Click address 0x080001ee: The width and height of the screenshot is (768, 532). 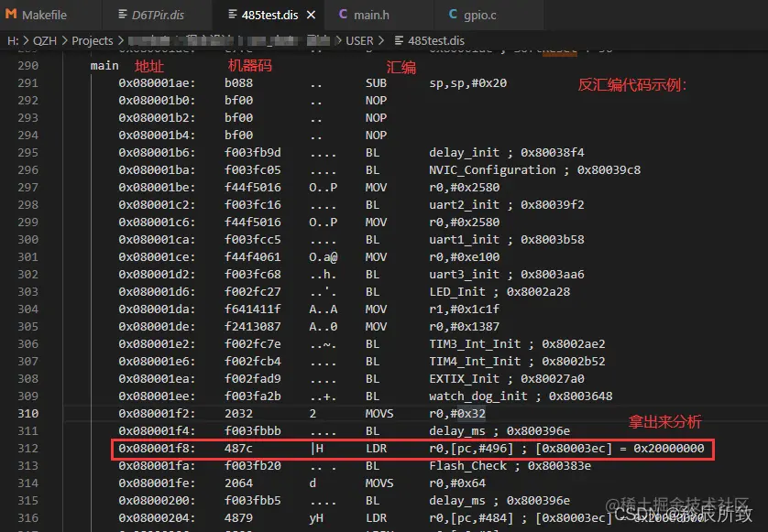click(157, 396)
